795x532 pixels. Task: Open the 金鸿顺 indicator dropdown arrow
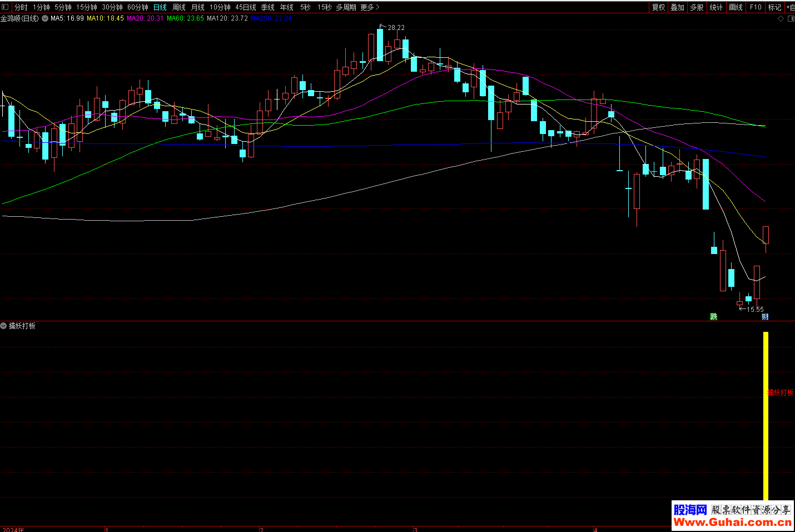45,18
